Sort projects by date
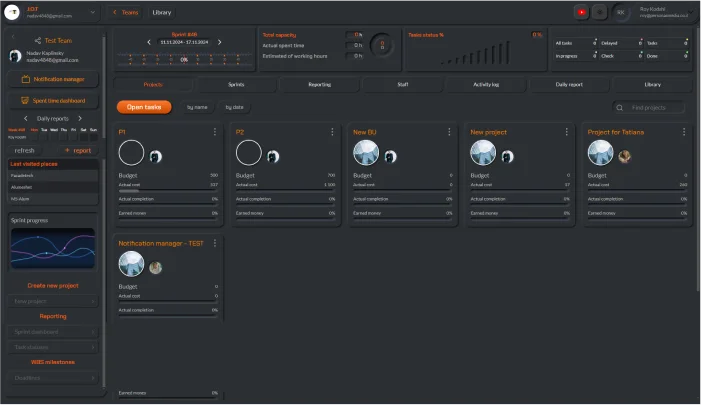This screenshot has width=701, height=405. pos(235,107)
